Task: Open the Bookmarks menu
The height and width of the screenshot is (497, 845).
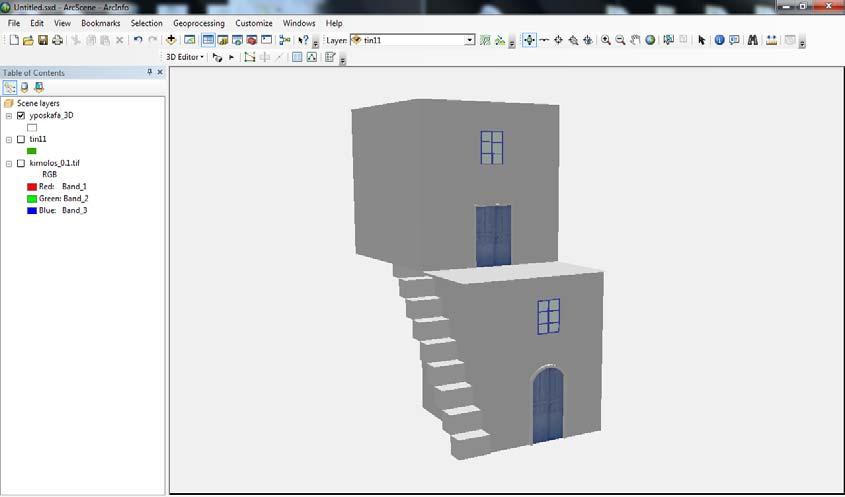Action: pos(101,23)
